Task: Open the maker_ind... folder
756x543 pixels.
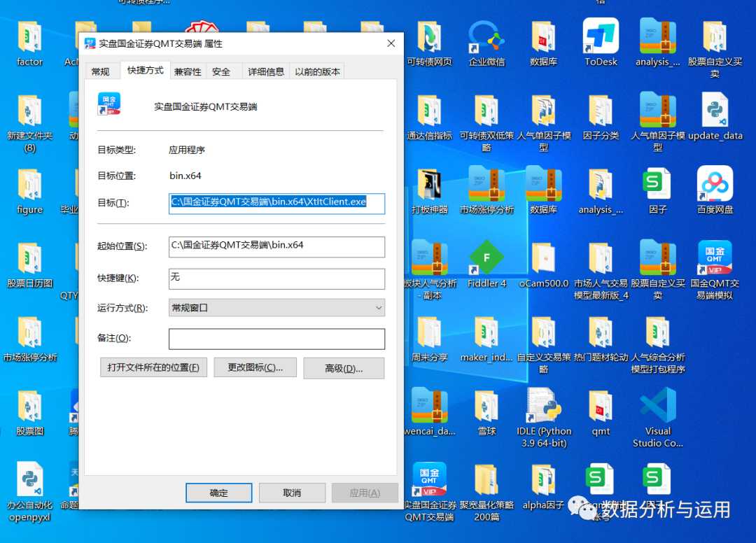Action: click(x=486, y=339)
